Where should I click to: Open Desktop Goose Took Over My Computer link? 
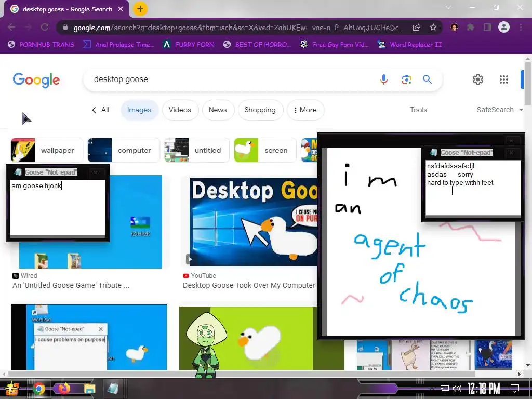pyautogui.click(x=249, y=285)
